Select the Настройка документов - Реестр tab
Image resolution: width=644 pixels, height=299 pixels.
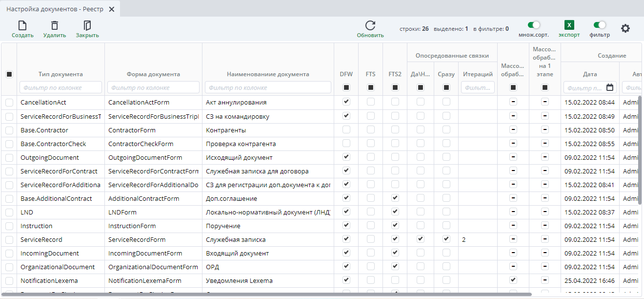click(x=55, y=9)
